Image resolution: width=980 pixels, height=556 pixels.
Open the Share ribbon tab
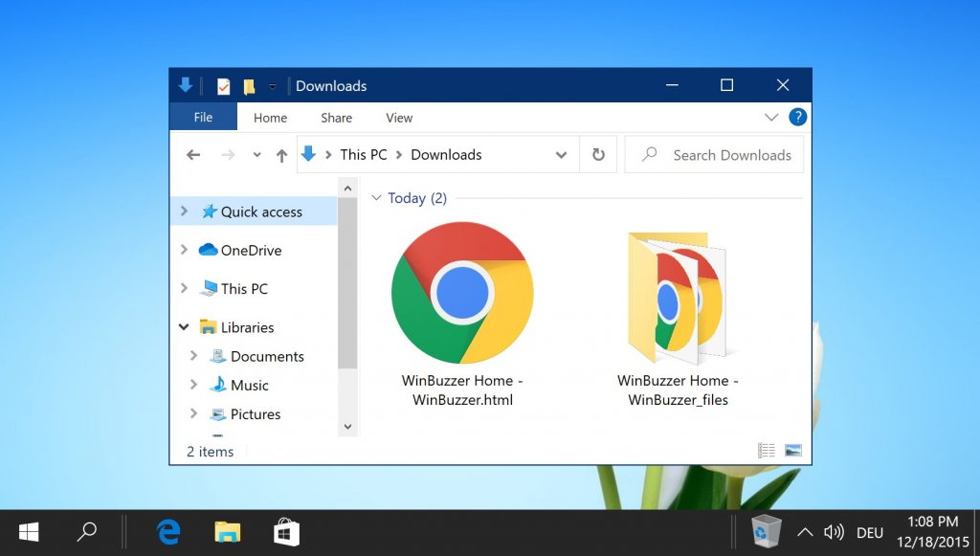[x=336, y=118]
